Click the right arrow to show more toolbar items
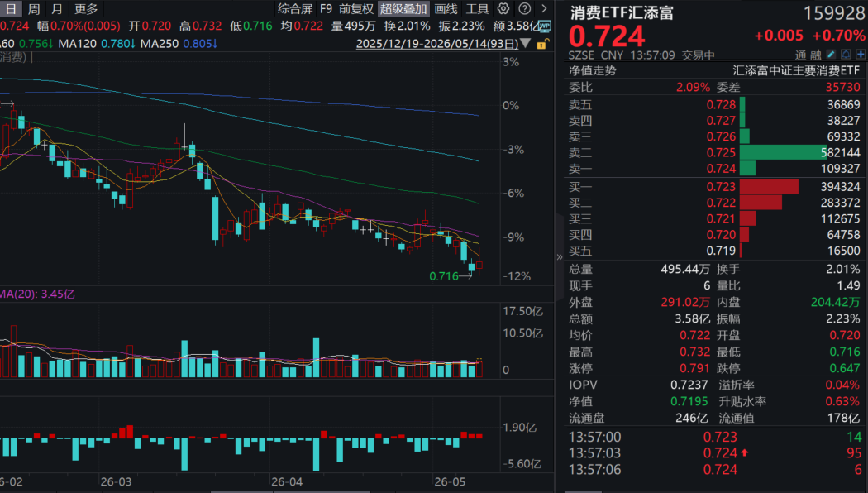 544,8
